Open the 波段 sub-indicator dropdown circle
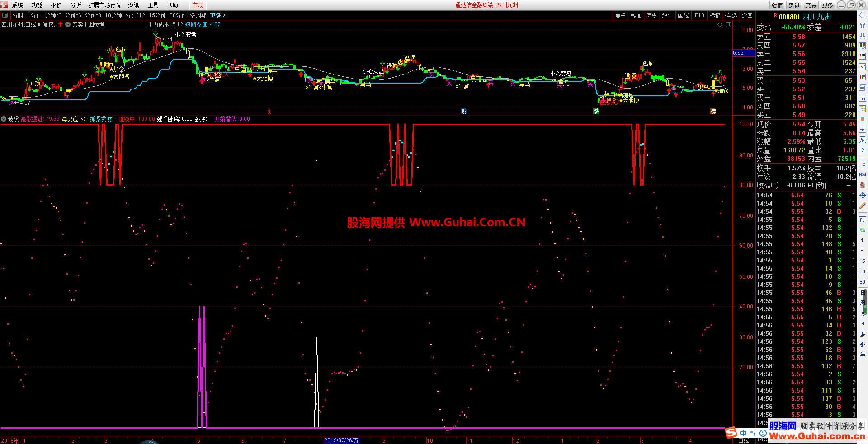 [4, 119]
